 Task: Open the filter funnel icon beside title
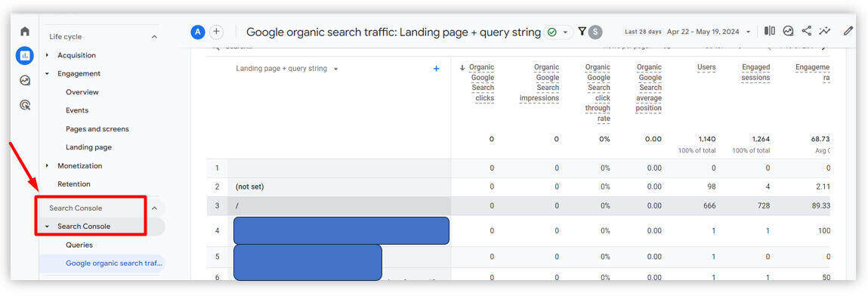(582, 32)
